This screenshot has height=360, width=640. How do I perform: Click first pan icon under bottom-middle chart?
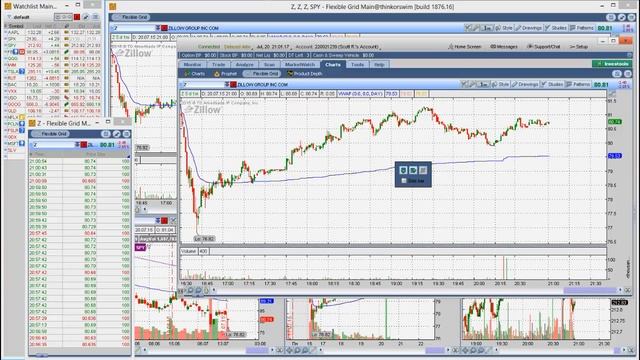click(x=289, y=350)
